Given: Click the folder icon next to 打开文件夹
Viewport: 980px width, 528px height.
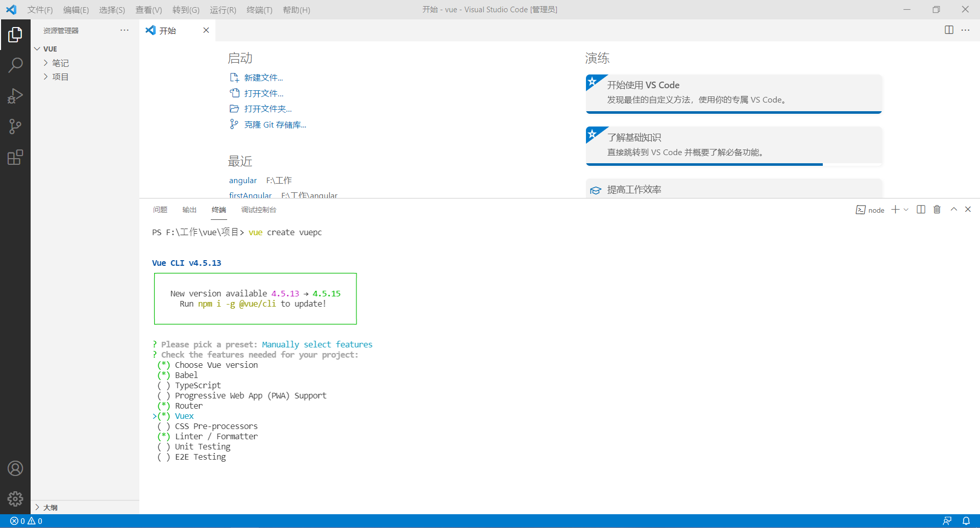Looking at the screenshot, I should pos(234,109).
